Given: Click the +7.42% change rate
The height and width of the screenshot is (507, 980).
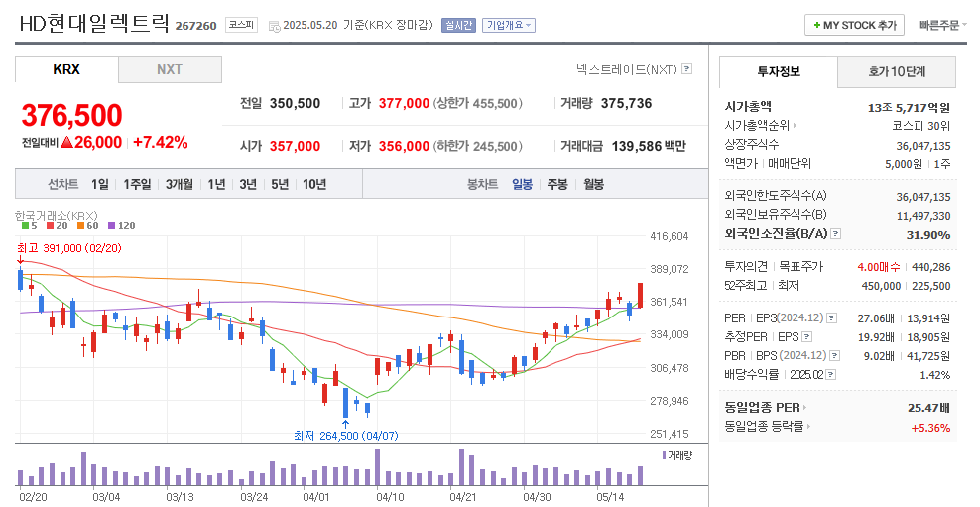Looking at the screenshot, I should 161,143.
